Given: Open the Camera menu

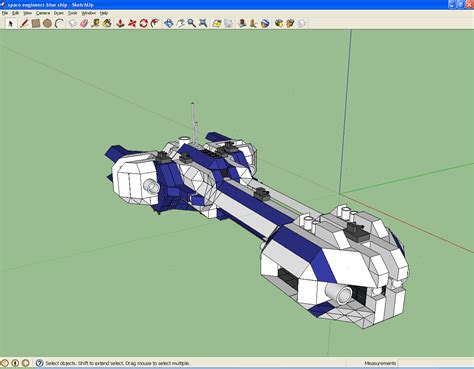Looking at the screenshot, I should [43, 13].
